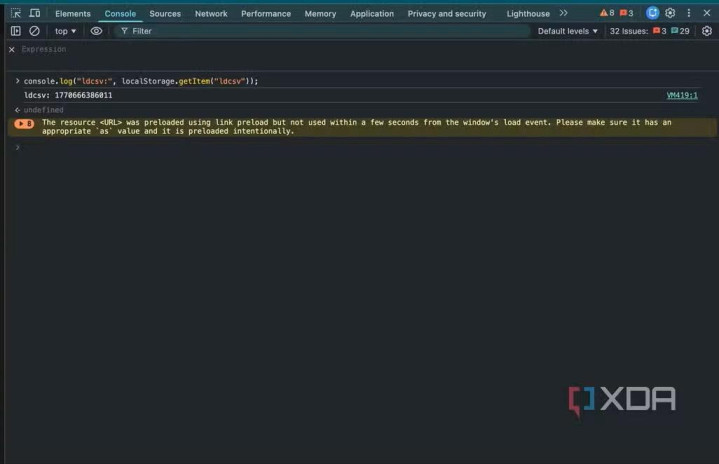Open the AI assistance panel icon

tap(653, 13)
